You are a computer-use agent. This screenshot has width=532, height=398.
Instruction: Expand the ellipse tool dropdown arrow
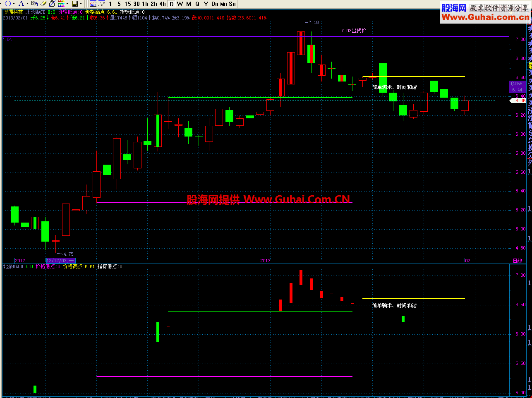pyautogui.click(x=14, y=4)
